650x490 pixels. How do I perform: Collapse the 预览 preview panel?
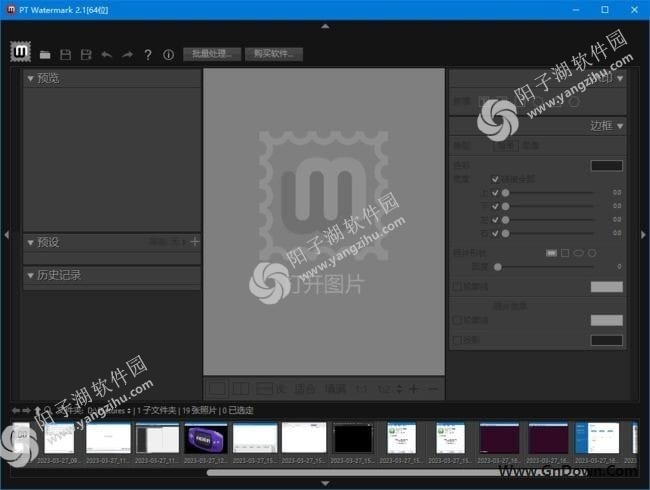30,78
